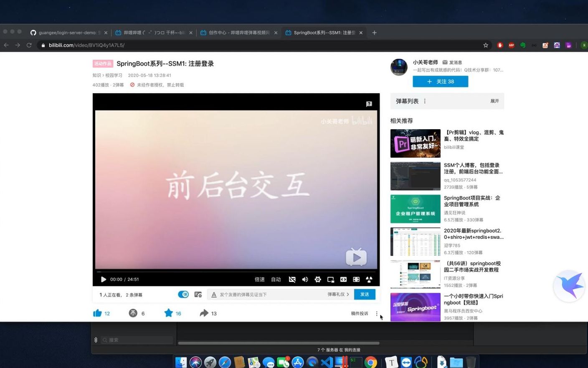Open danmaku display settings icon
This screenshot has width=588, height=368.
pyautogui.click(x=198, y=294)
